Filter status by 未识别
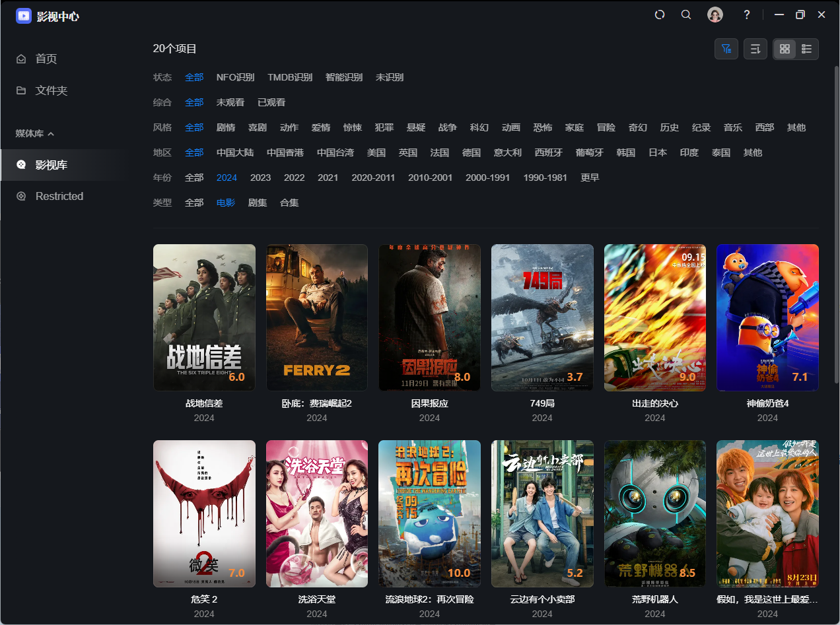Screen dimensions: 840x625 pyautogui.click(x=390, y=77)
